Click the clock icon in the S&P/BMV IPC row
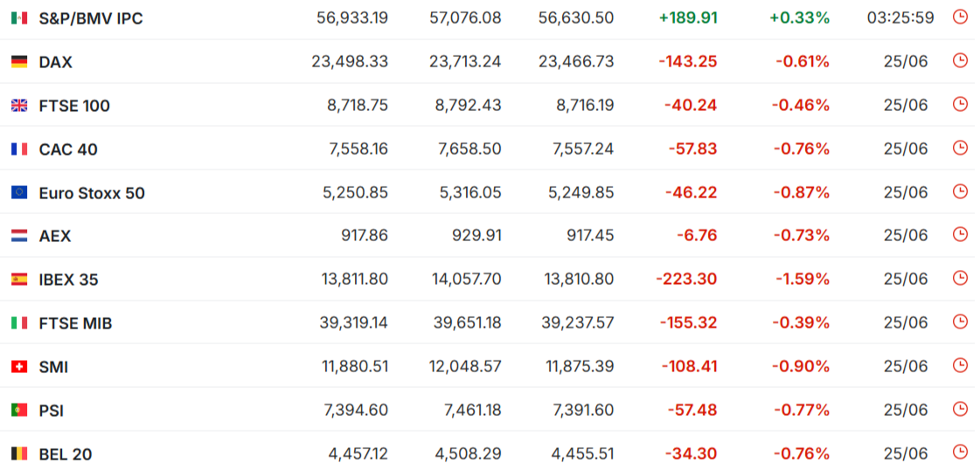The width and height of the screenshot is (980, 470). (959, 17)
